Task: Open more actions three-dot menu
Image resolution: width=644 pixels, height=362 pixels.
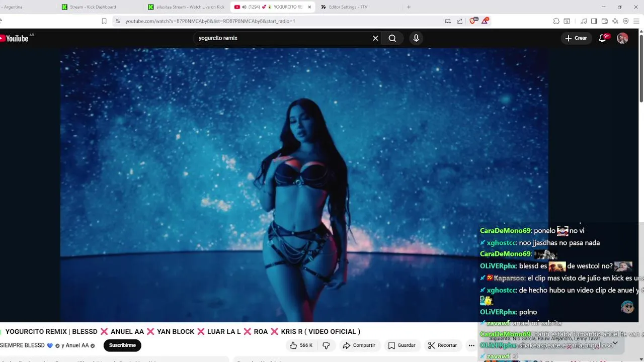Action: tap(471, 345)
